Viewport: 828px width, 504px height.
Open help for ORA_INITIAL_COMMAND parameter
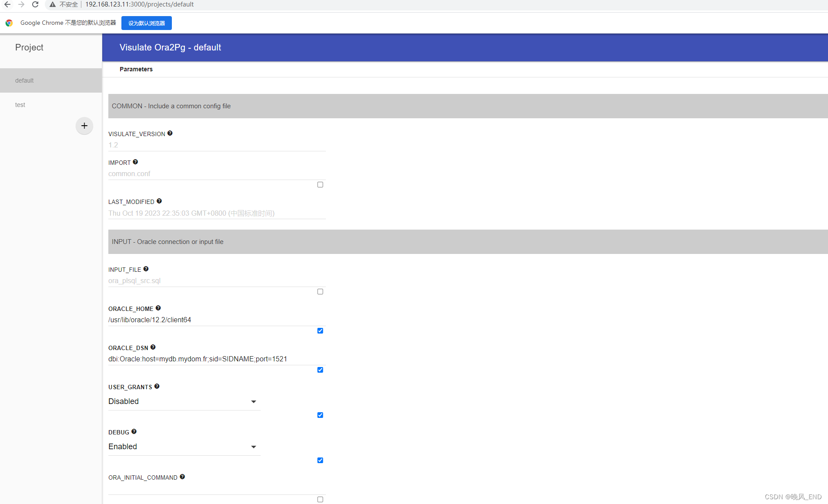182,476
